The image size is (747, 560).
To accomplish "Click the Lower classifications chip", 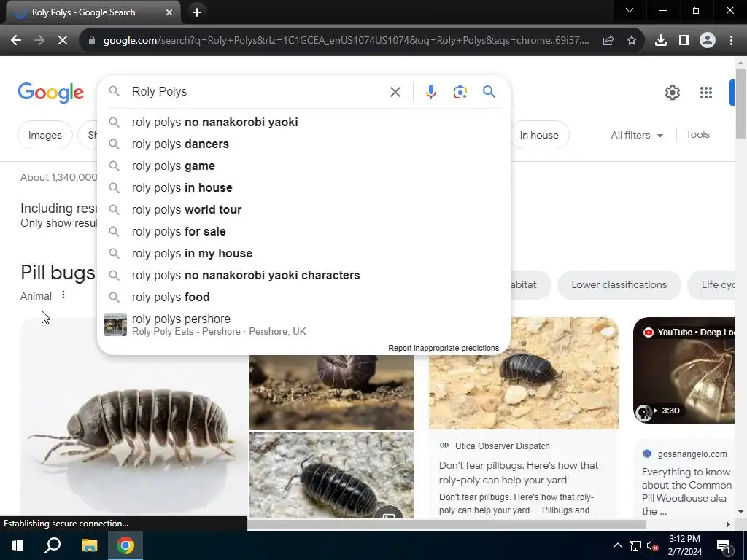I will tap(619, 285).
